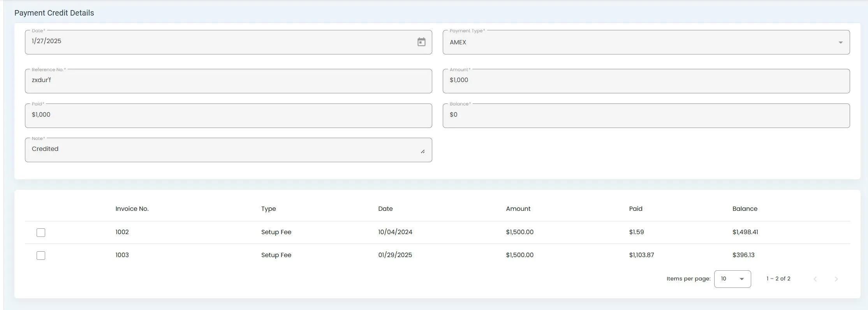Click the Balance input field
The width and height of the screenshot is (868, 310).
(x=646, y=116)
